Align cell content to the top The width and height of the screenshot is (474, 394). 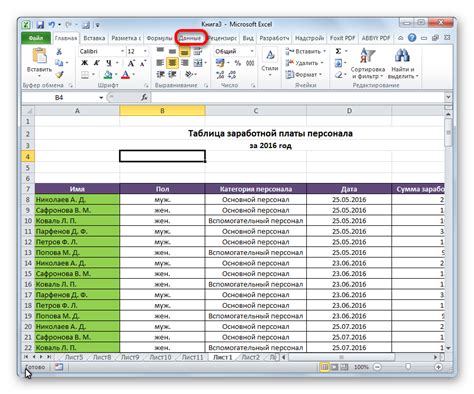click(x=160, y=51)
